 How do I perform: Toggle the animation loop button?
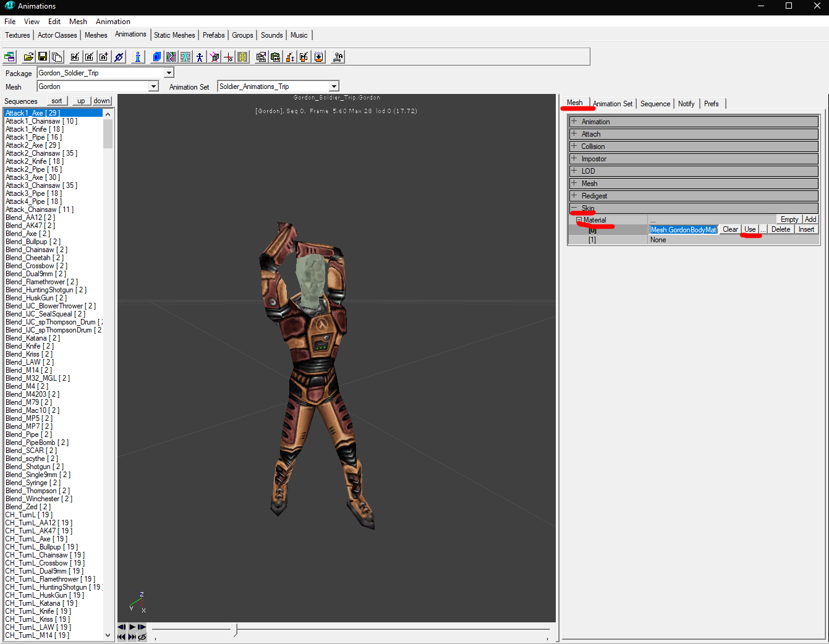(142, 637)
